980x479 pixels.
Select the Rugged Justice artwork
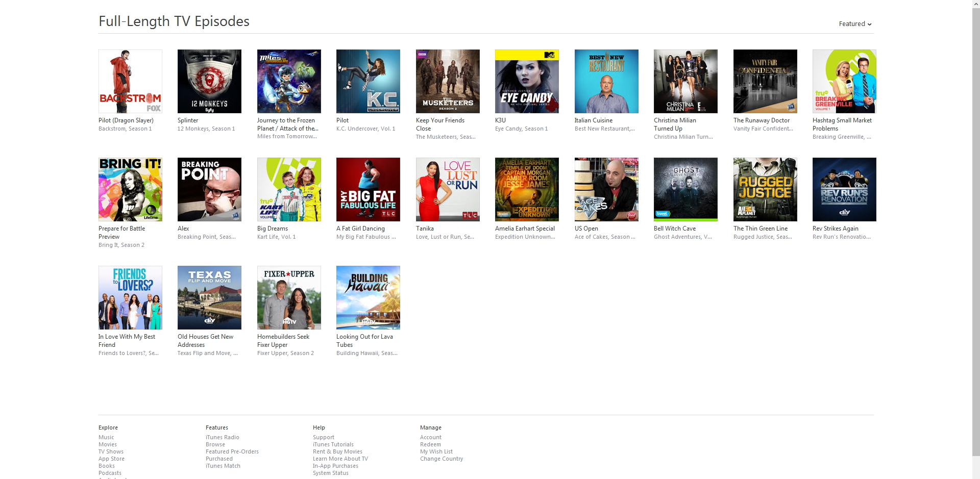click(765, 189)
